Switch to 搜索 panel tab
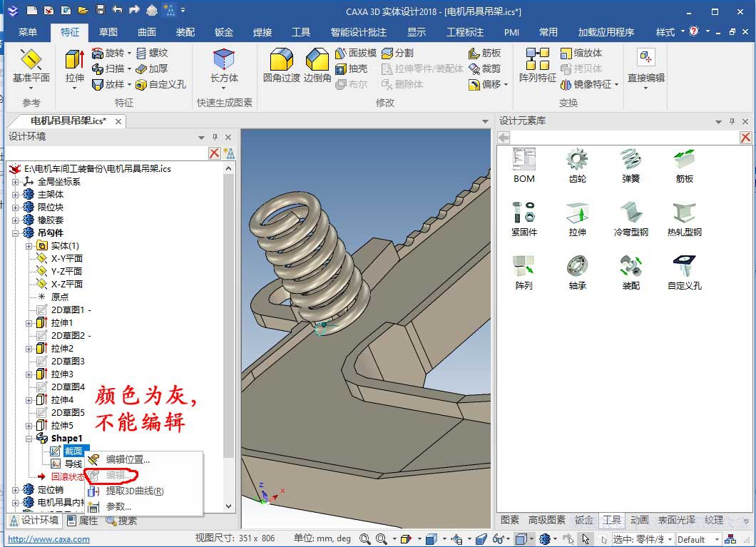 tap(121, 521)
